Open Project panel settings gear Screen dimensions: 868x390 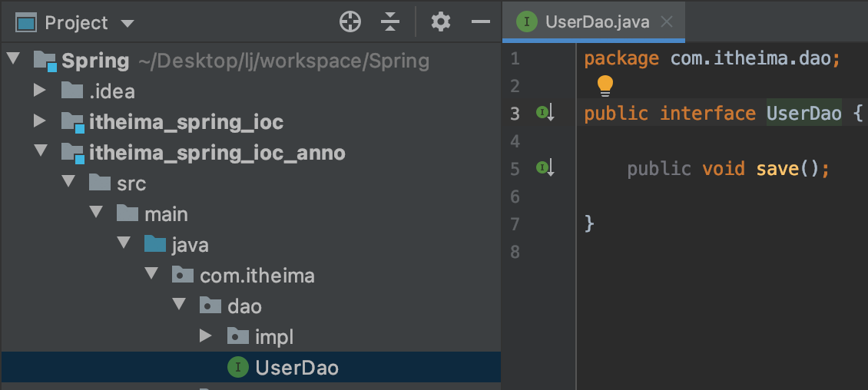tap(440, 22)
